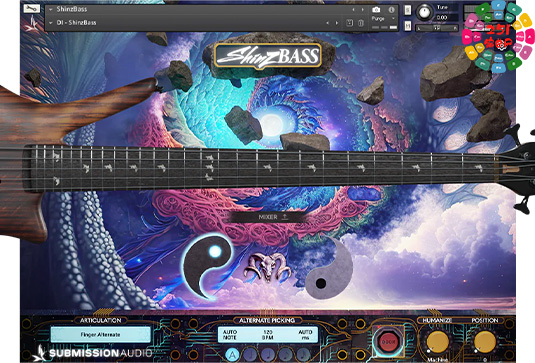Click the bass guitar fretboard

[259, 168]
